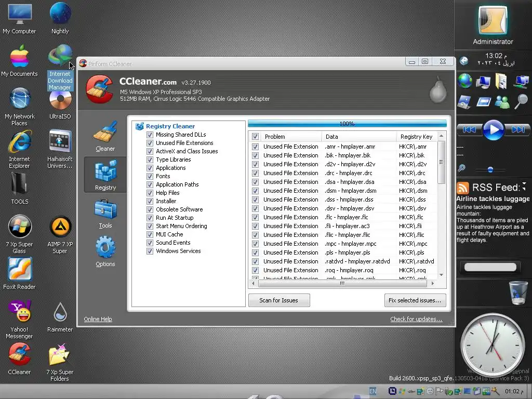The image size is (532, 399).
Task: Toggle ActiveX and Class Issues checkbox
Action: [150, 151]
